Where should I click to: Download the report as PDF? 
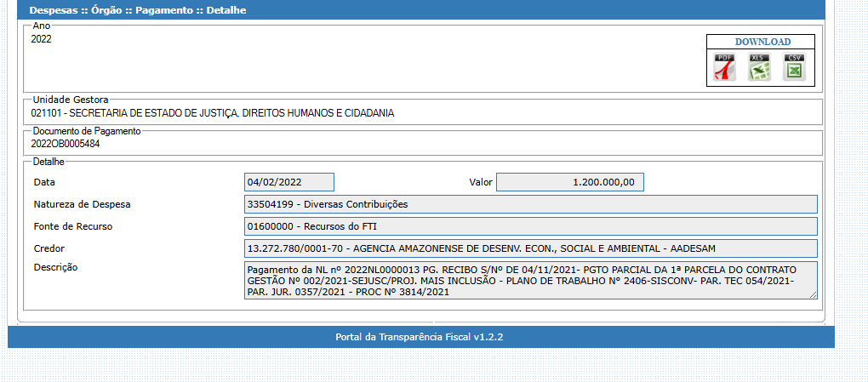tap(725, 67)
